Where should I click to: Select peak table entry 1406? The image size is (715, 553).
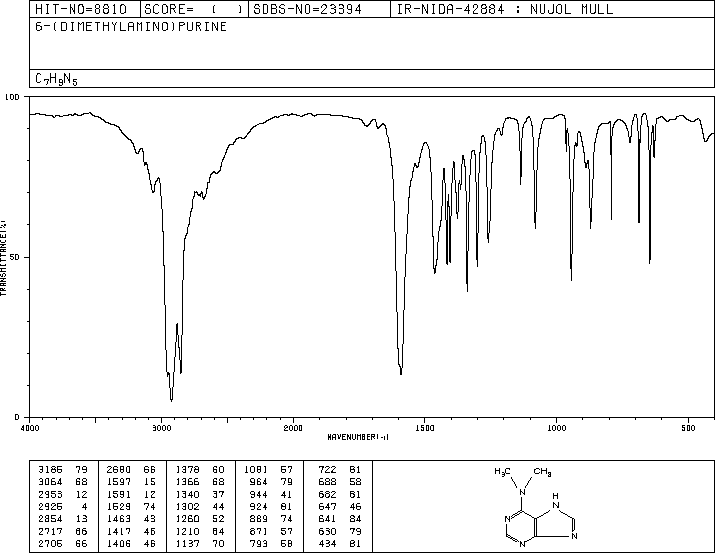pos(131,544)
